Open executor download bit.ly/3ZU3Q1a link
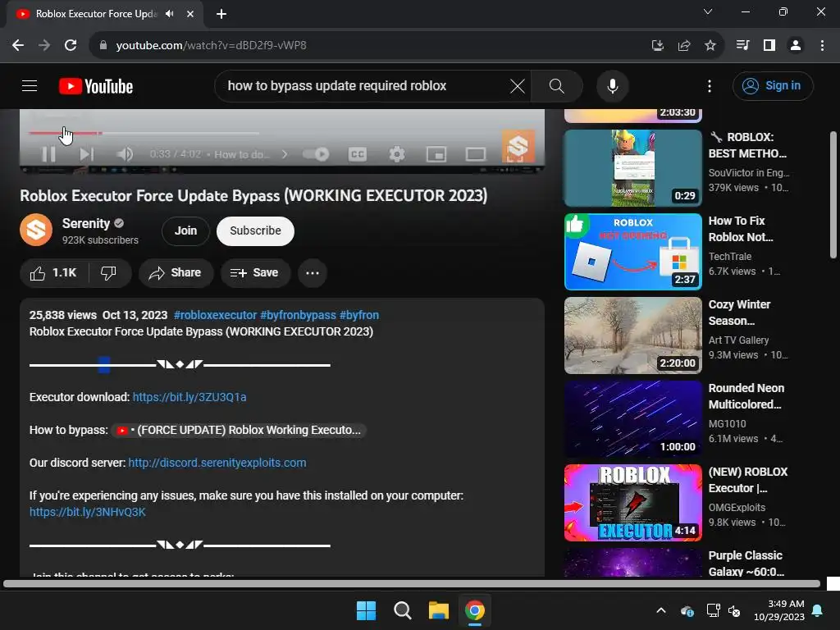The width and height of the screenshot is (840, 630). pos(189,397)
